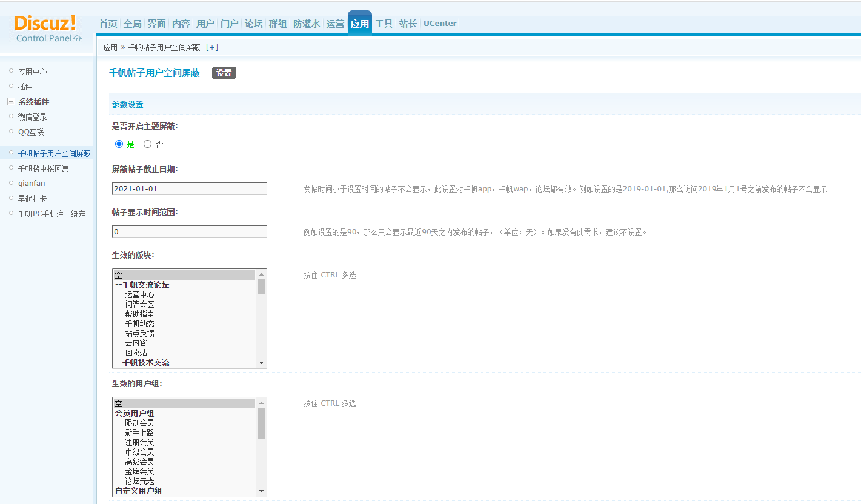
Task: Select 空 in the 生效的版块 list
Action: pyautogui.click(x=185, y=275)
